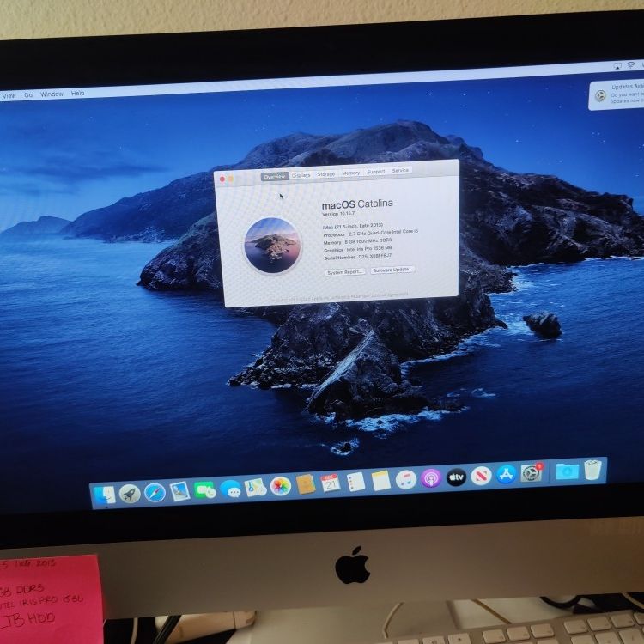Open Launchpad from the dock
This screenshot has width=644, height=644.
pyautogui.click(x=130, y=493)
